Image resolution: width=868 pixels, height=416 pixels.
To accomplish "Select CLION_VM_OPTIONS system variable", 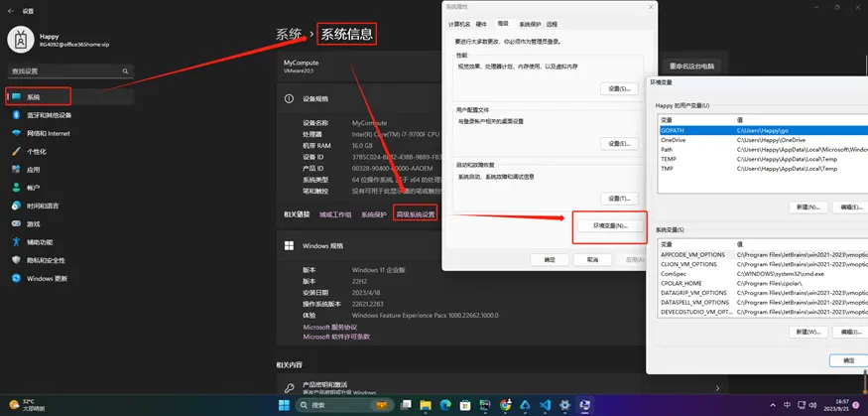I will tap(763, 264).
